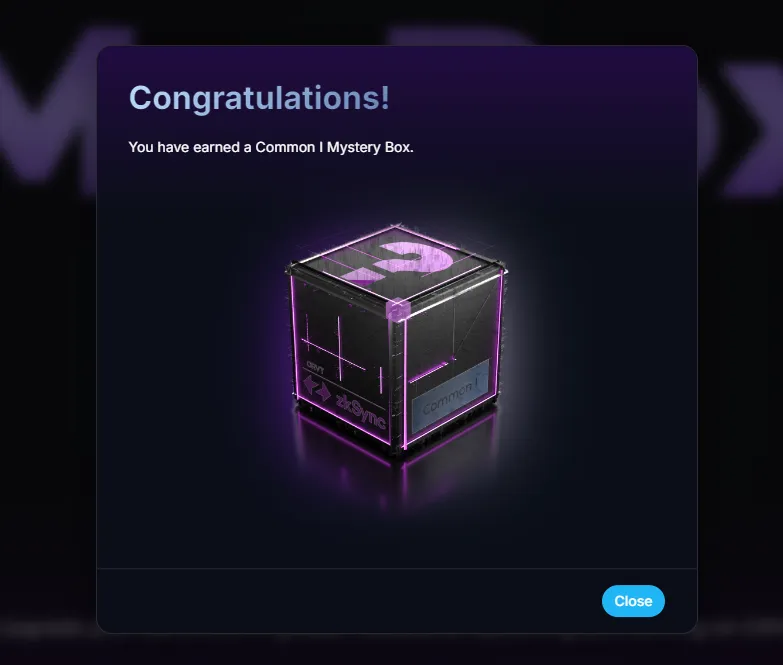Click the small ORVT text on the box
The height and width of the screenshot is (665, 783).
click(x=315, y=368)
